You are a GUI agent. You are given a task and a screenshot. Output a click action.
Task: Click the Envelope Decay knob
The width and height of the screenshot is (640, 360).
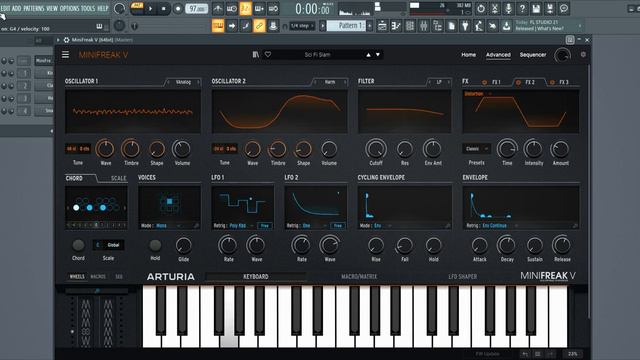506,245
